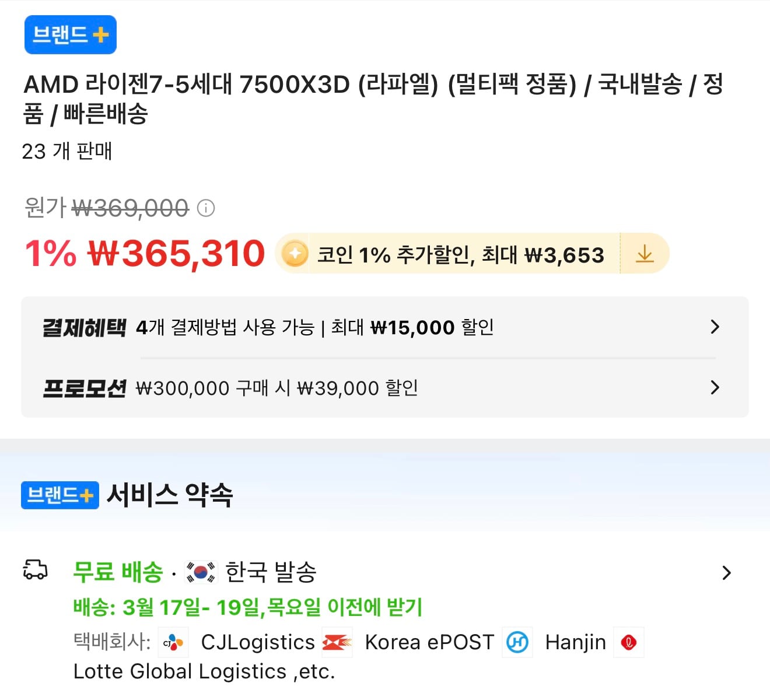
Task: Expand the 프로모션 promotion row
Action: [715, 387]
